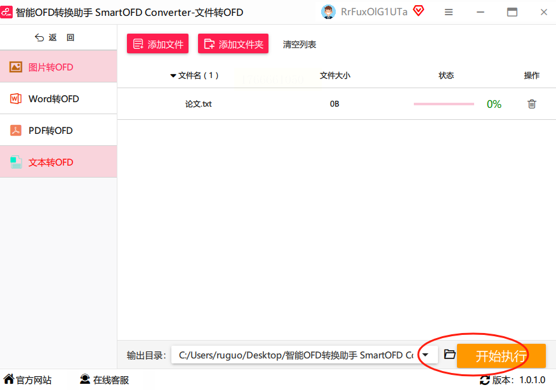Image resolution: width=556 pixels, height=392 pixels.
Task: Click the 添加文件 button
Action: click(x=158, y=44)
